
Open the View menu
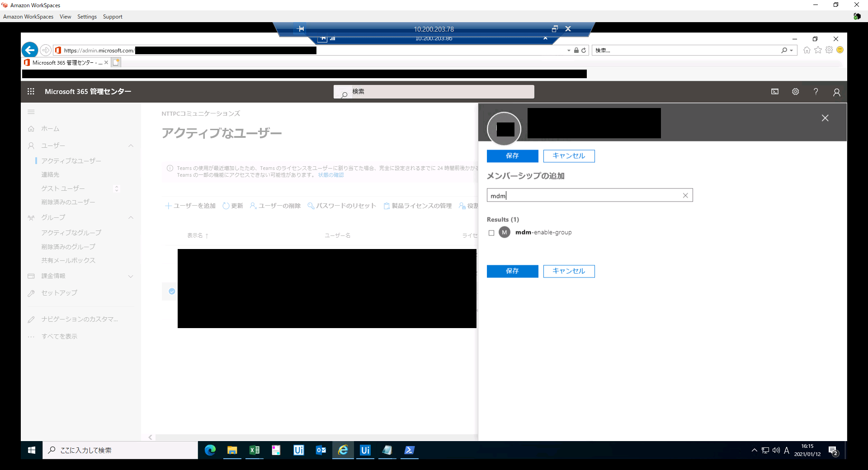(65, 17)
